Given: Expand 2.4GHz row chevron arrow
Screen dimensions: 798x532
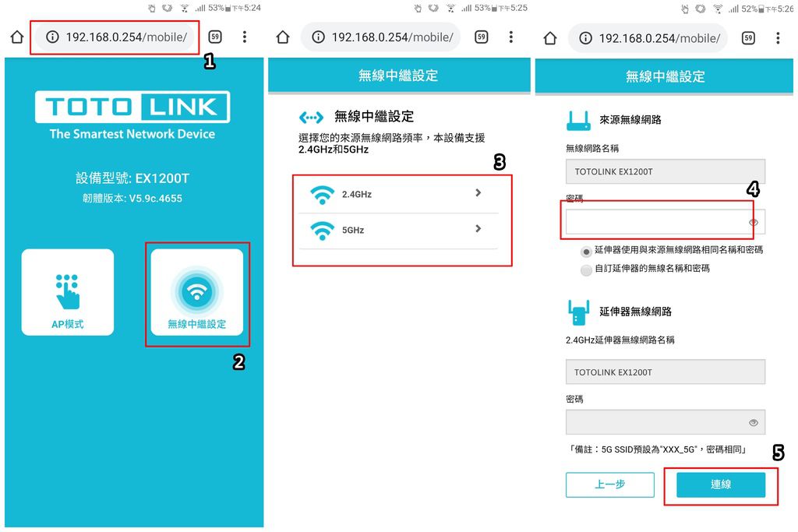Looking at the screenshot, I should (x=478, y=192).
